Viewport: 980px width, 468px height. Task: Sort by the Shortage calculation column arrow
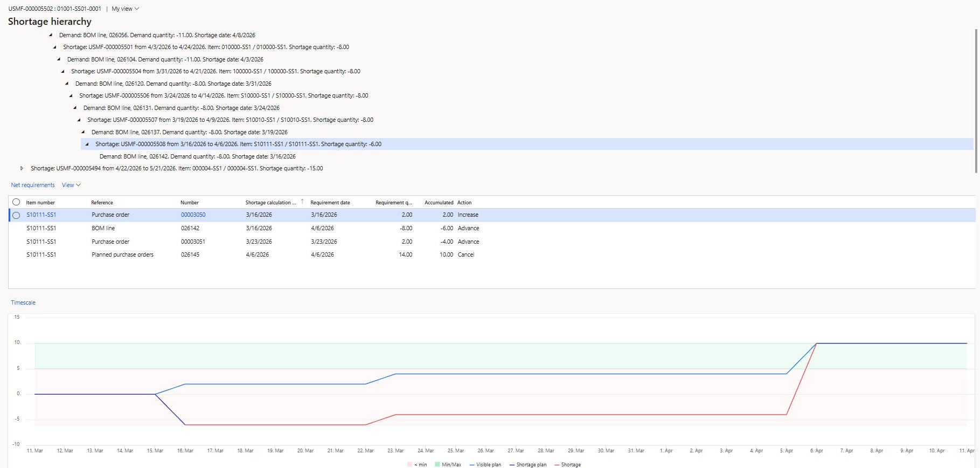tap(302, 202)
